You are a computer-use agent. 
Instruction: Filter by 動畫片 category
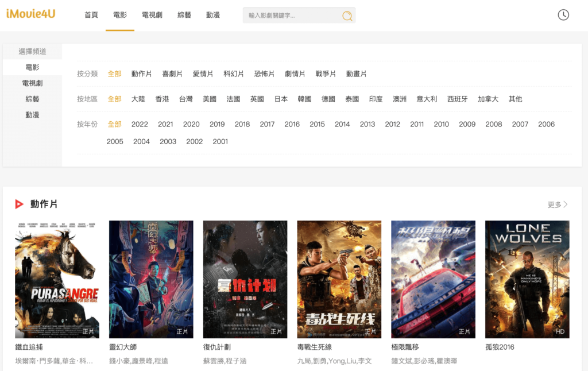[356, 74]
